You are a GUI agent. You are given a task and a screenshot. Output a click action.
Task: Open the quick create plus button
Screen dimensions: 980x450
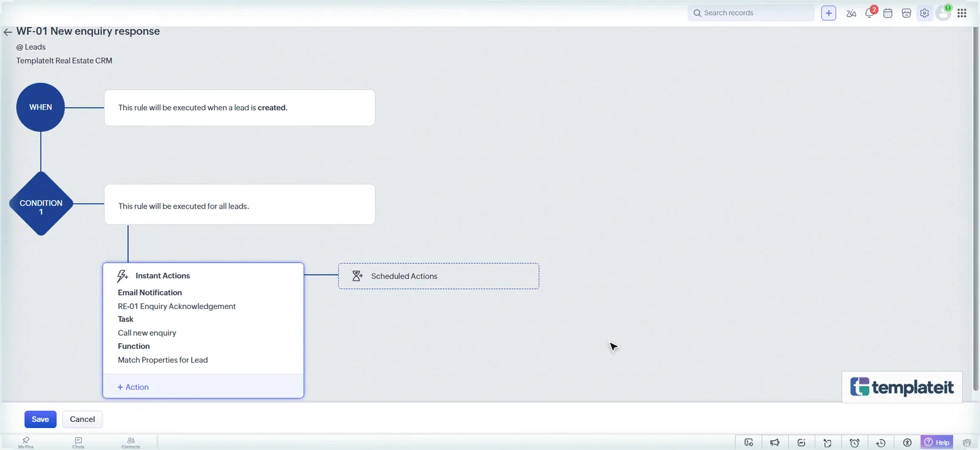click(829, 13)
